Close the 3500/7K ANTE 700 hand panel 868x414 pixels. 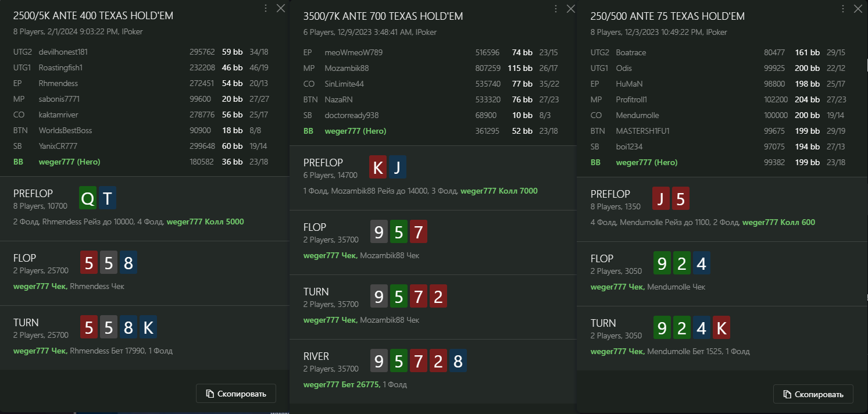coord(570,9)
